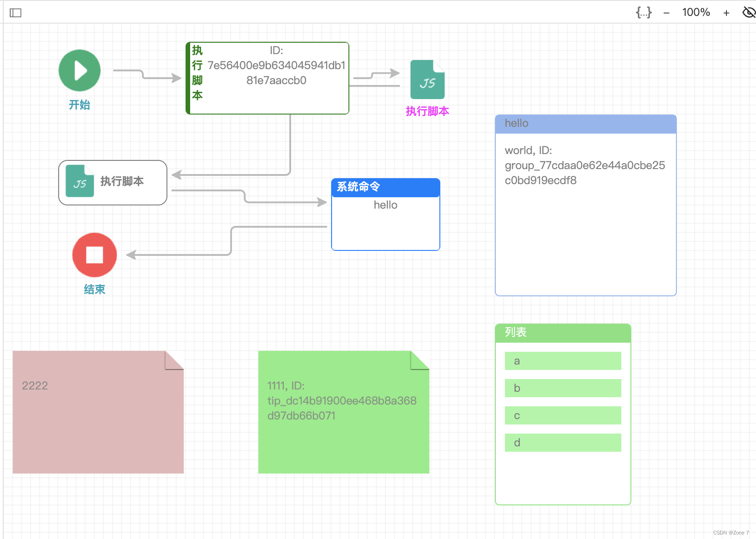Select the green 1111 tip note text
This screenshot has height=539, width=756.
pyautogui.click(x=342, y=401)
